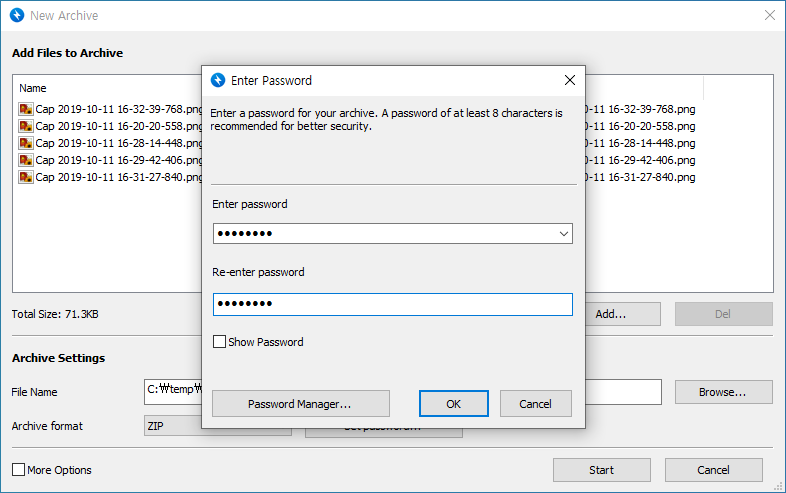
Task: Click the PNG icon of the 16-32-39-768 file
Action: [x=26, y=109]
